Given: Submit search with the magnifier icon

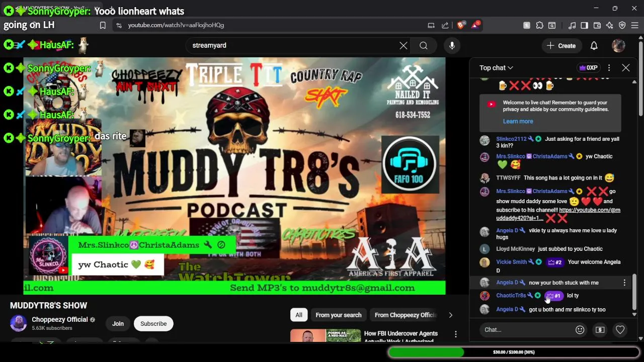Looking at the screenshot, I should coord(424,46).
